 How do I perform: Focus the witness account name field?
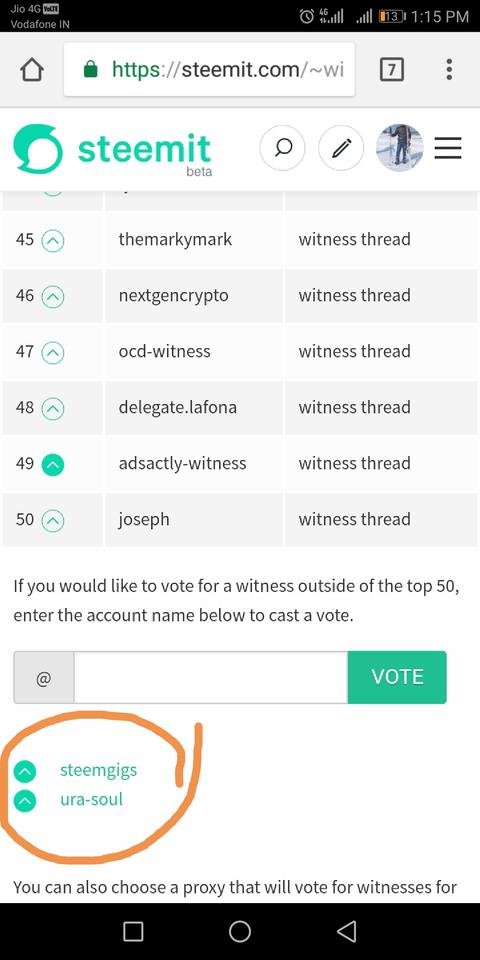[211, 677]
